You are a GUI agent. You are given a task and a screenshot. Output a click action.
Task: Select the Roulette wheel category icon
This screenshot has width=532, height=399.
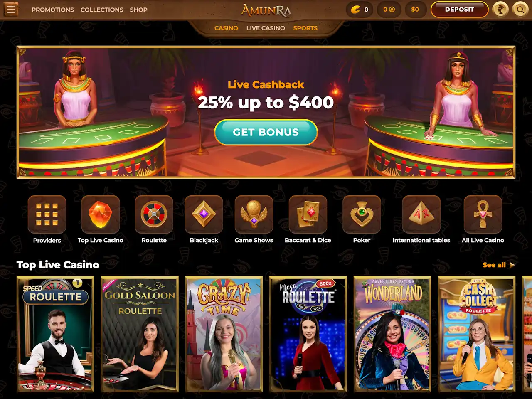[154, 214]
